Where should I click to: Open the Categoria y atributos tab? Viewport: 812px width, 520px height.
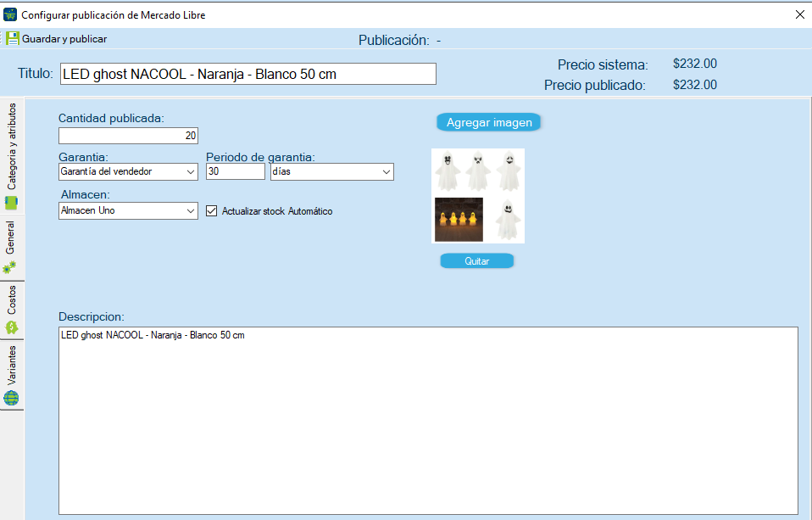[12, 155]
